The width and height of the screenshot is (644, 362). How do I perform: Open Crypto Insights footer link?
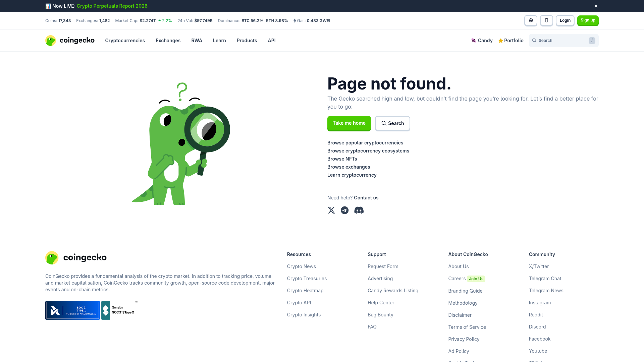304,315
